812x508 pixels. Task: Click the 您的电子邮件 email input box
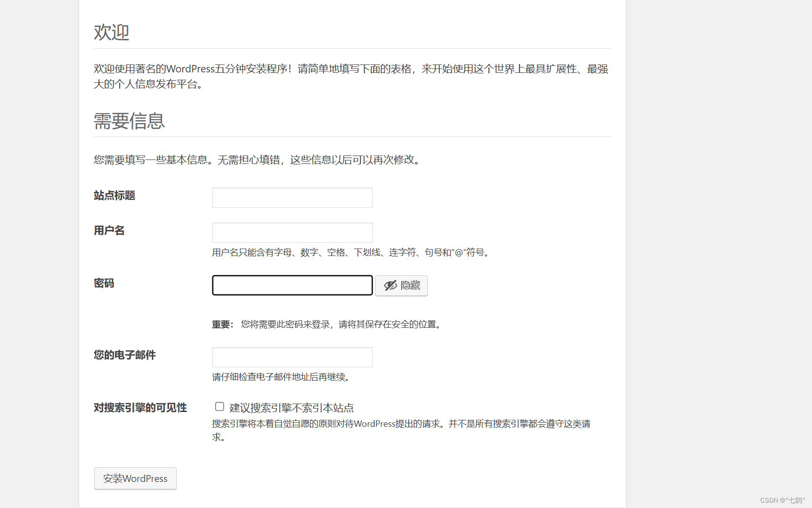pyautogui.click(x=292, y=357)
